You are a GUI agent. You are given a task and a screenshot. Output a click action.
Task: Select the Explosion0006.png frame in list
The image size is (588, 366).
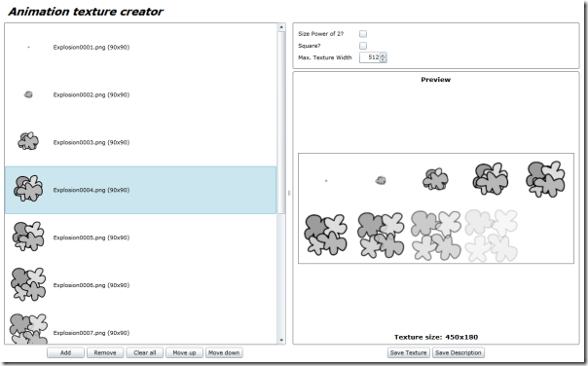pyautogui.click(x=140, y=285)
